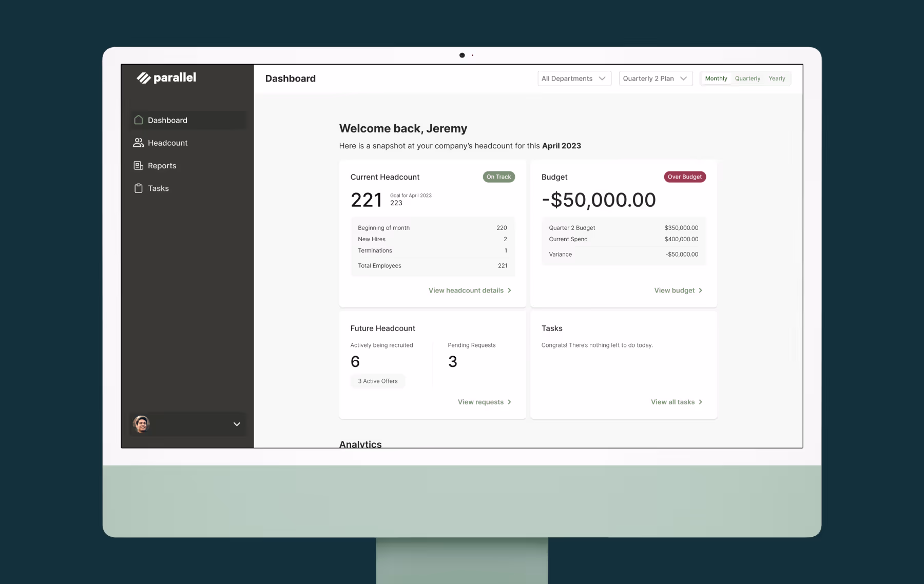Switch to the Yearly view

[x=777, y=79]
